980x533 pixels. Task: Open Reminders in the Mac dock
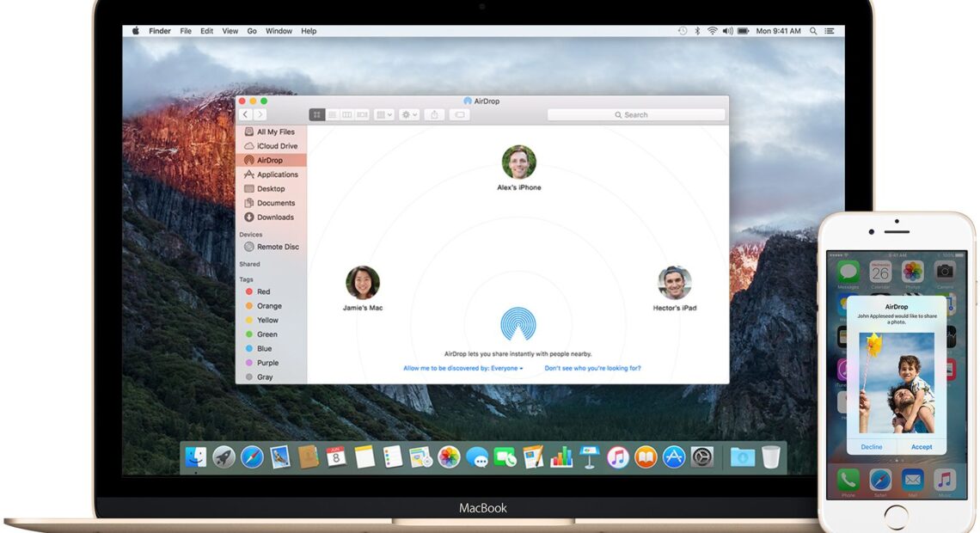tap(393, 457)
